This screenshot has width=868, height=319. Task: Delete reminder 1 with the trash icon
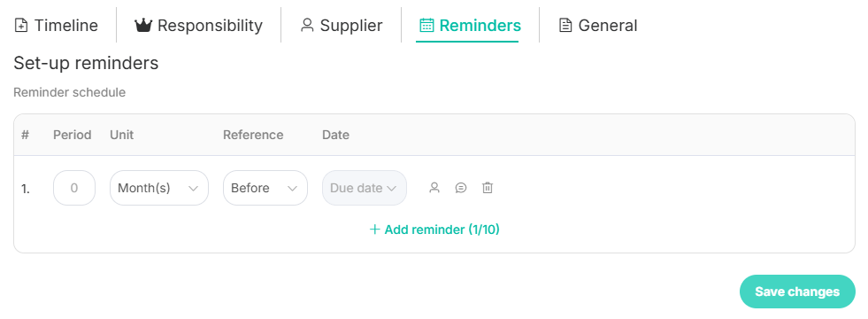point(488,188)
